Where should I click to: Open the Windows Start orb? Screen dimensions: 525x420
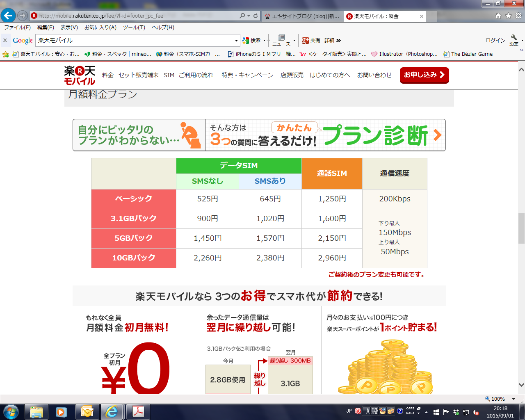(11, 411)
